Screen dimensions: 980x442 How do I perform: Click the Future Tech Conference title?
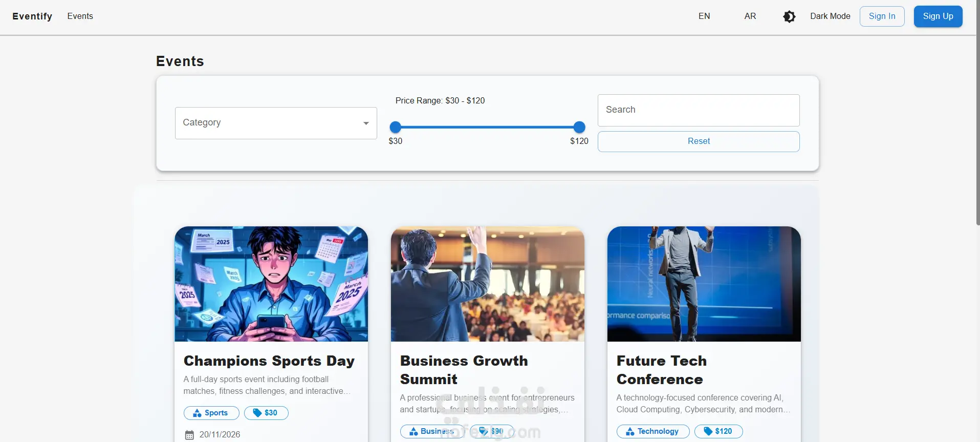(662, 370)
